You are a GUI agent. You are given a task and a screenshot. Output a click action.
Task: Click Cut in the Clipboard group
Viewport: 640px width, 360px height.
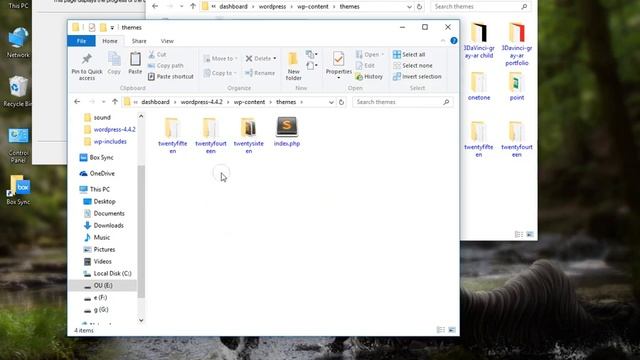point(157,54)
